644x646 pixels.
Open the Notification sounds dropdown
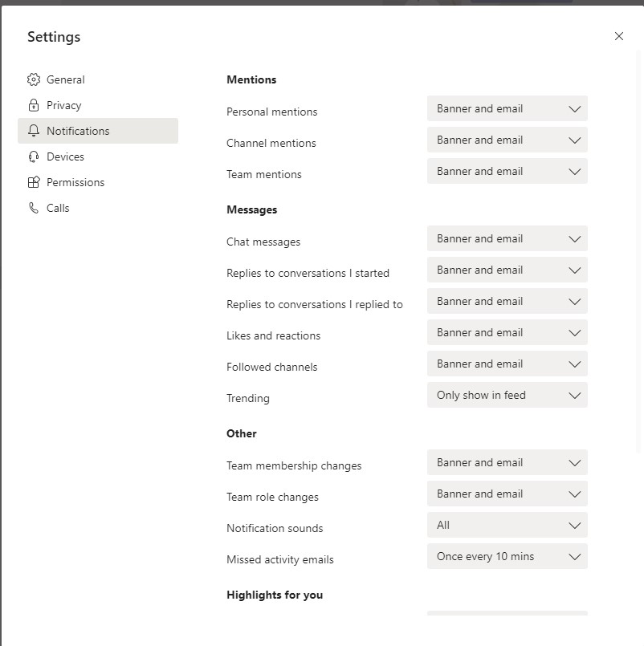click(507, 525)
